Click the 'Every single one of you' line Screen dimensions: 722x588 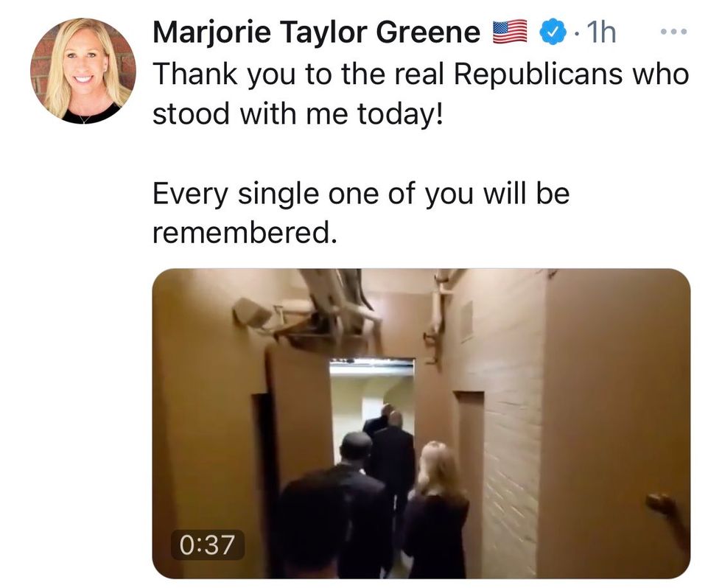point(361,193)
